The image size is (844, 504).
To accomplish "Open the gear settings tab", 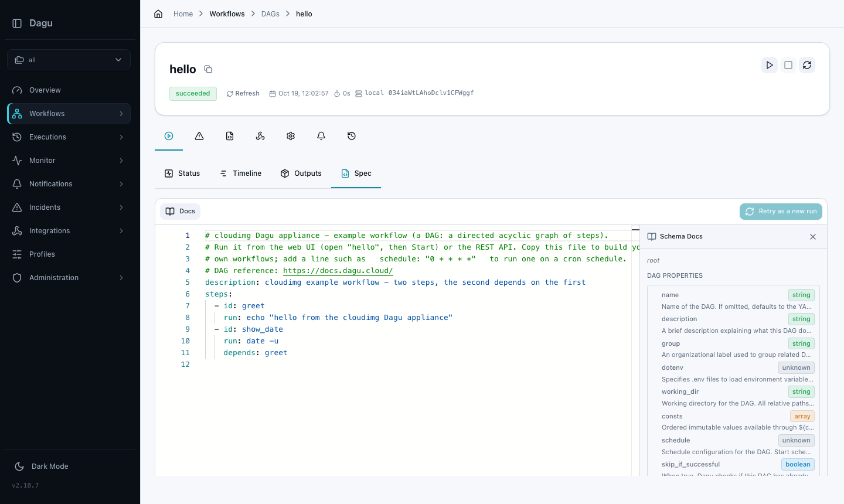I will tap(291, 136).
